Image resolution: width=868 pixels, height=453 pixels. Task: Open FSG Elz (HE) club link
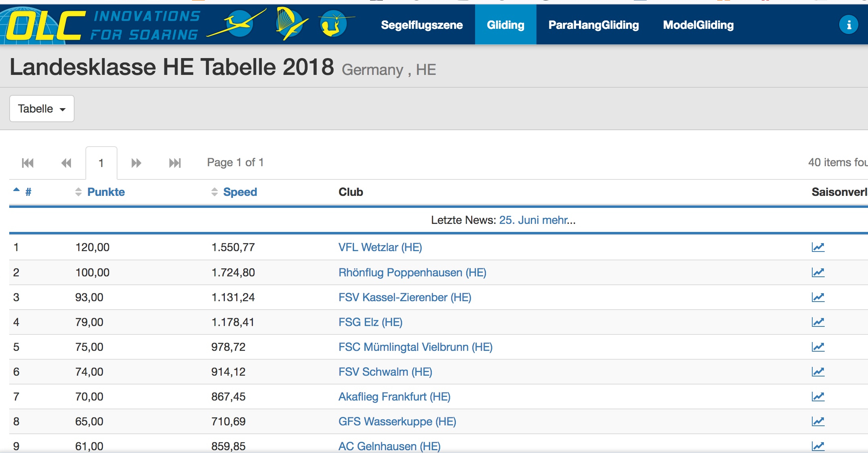coord(370,322)
